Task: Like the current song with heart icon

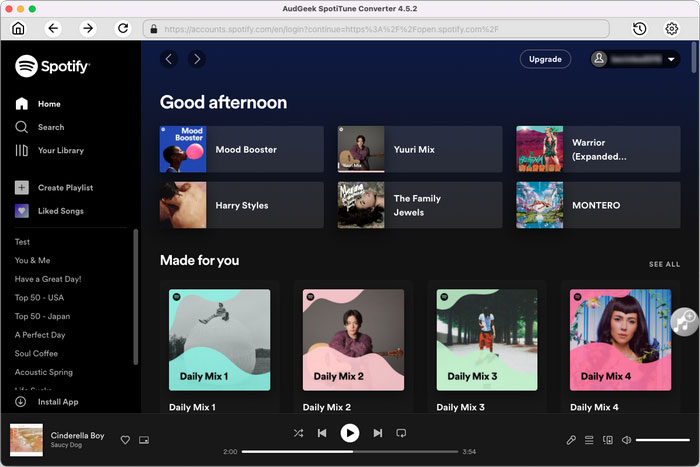Action: click(x=125, y=440)
